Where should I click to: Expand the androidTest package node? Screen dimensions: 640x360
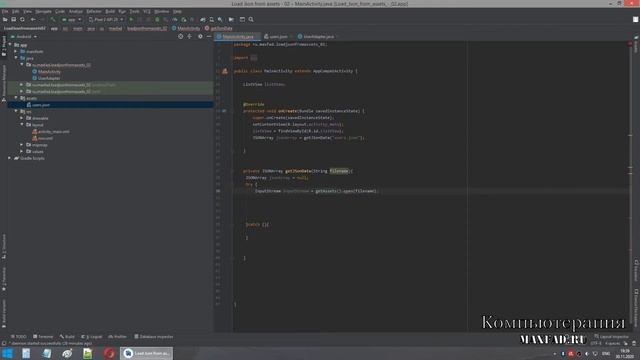click(x=22, y=84)
